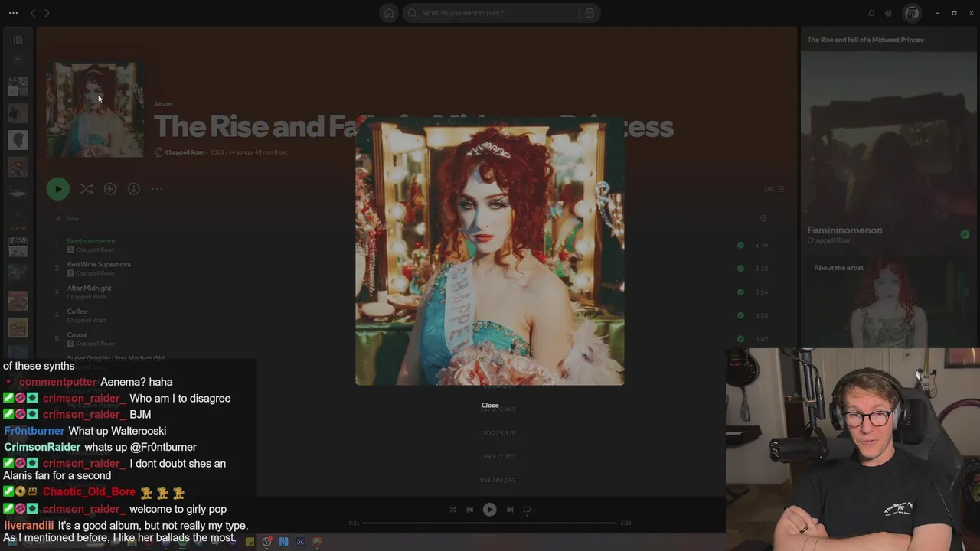Add album to Your Library

pos(110,189)
